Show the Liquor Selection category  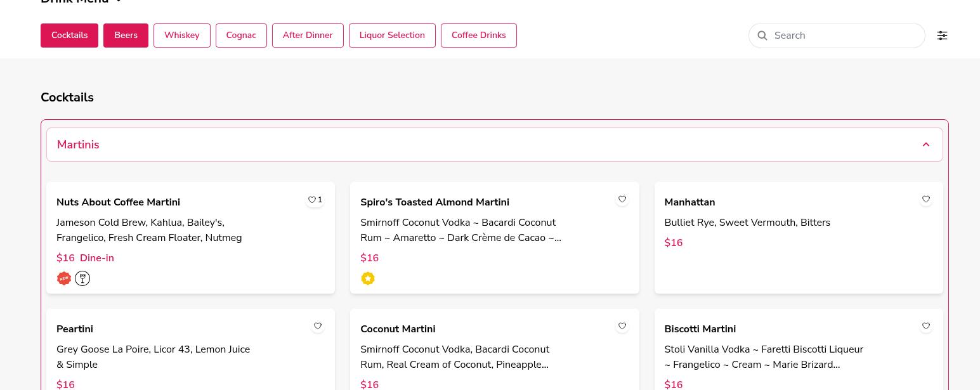(392, 36)
